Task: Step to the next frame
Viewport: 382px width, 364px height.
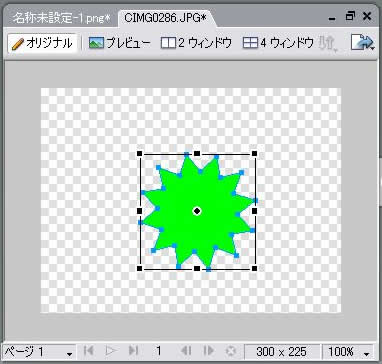Action: [x=208, y=351]
